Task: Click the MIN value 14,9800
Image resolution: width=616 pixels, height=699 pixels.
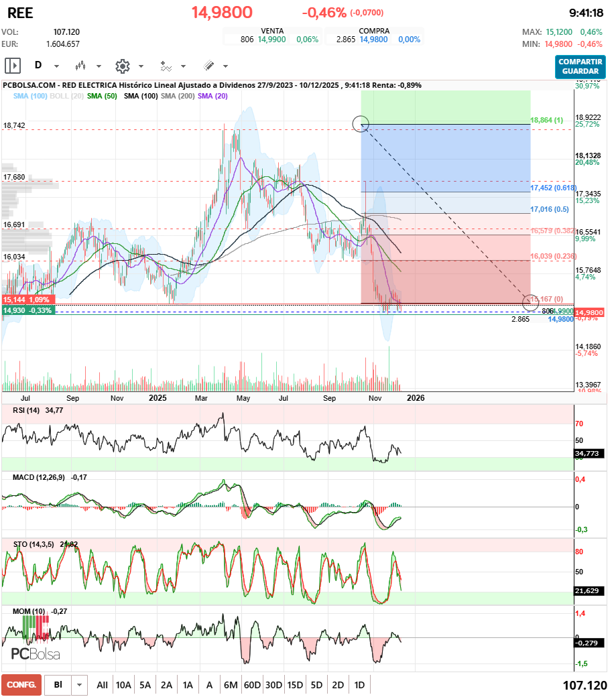Action: point(558,44)
